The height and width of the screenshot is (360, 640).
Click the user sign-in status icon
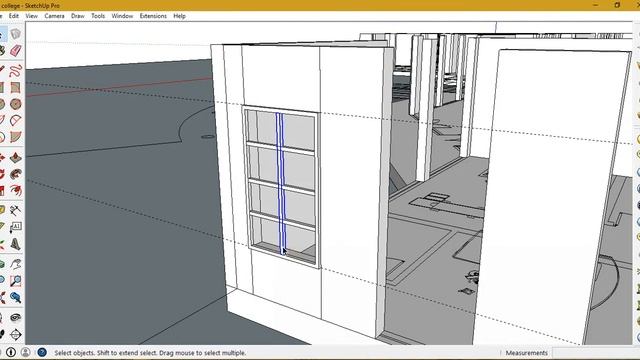25,352
